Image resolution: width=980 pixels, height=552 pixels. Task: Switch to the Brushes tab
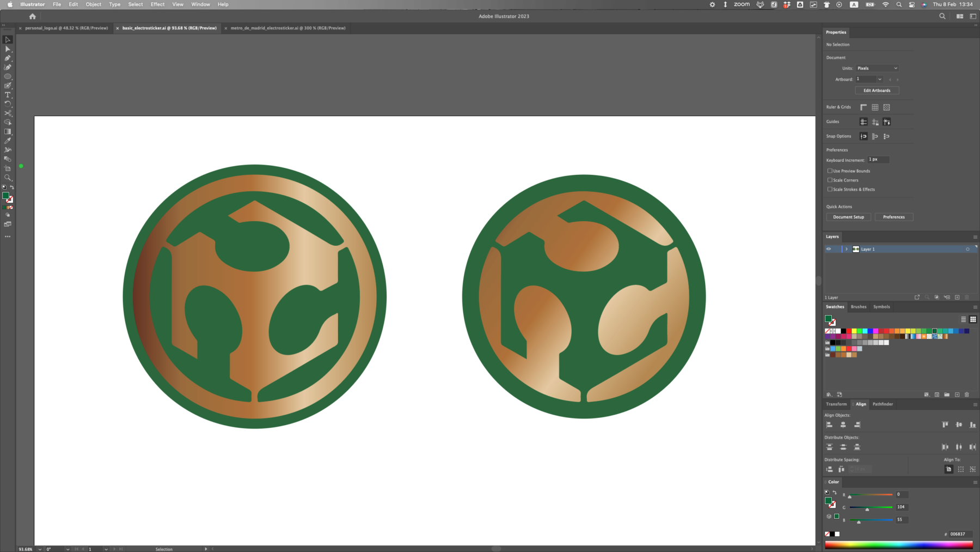coord(859,307)
